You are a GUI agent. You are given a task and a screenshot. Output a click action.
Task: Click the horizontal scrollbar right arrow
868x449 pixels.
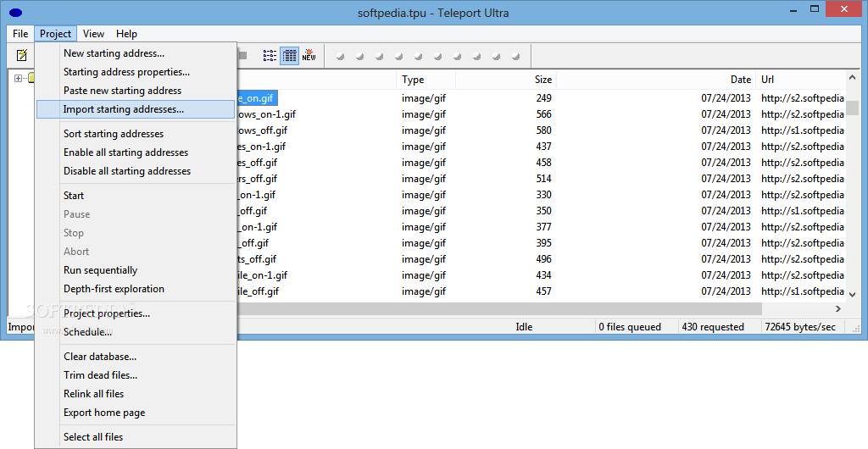[838, 308]
